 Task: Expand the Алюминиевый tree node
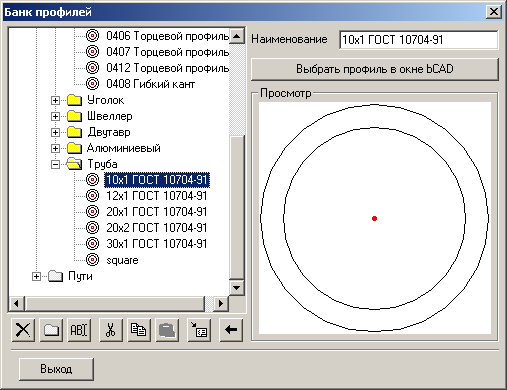point(55,148)
